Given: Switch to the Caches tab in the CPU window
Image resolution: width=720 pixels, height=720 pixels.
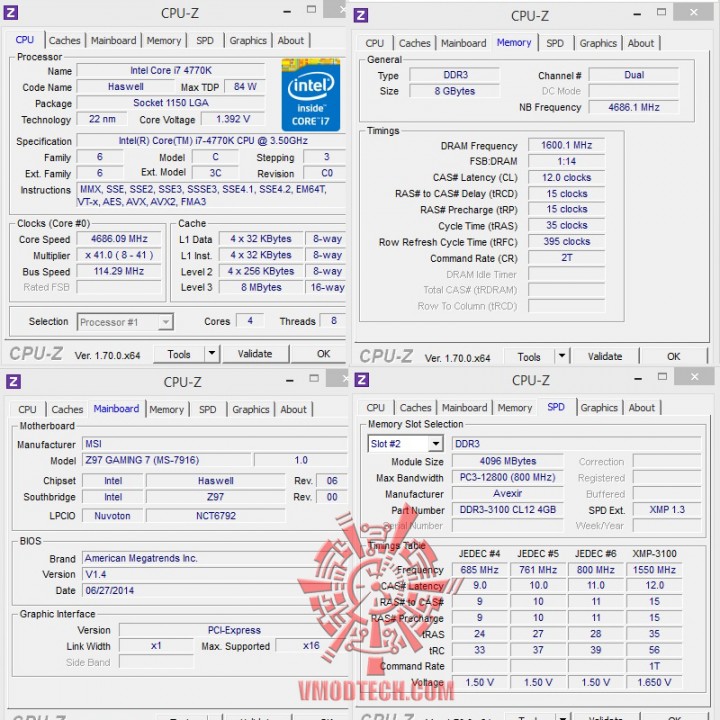Looking at the screenshot, I should [64, 40].
